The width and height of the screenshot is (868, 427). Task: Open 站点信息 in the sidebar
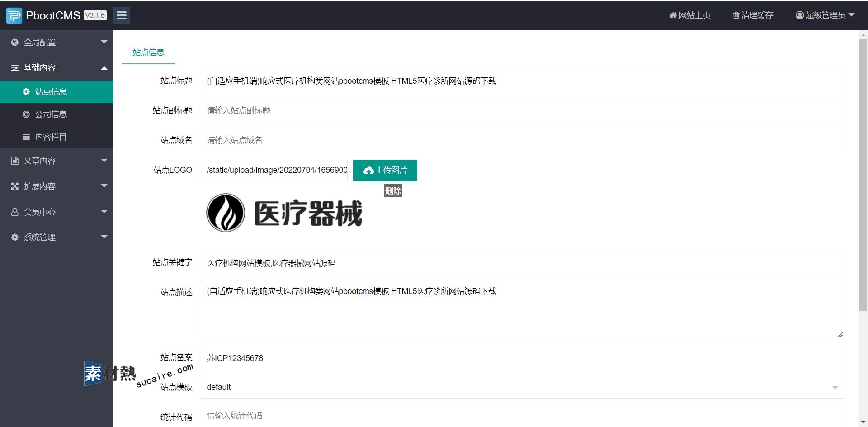[57, 92]
